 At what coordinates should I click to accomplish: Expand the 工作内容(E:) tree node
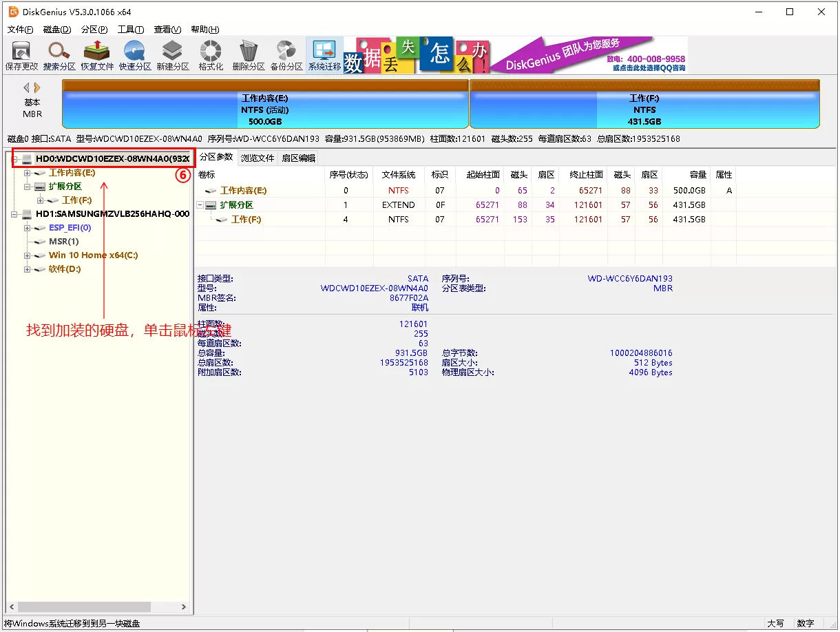tap(27, 173)
